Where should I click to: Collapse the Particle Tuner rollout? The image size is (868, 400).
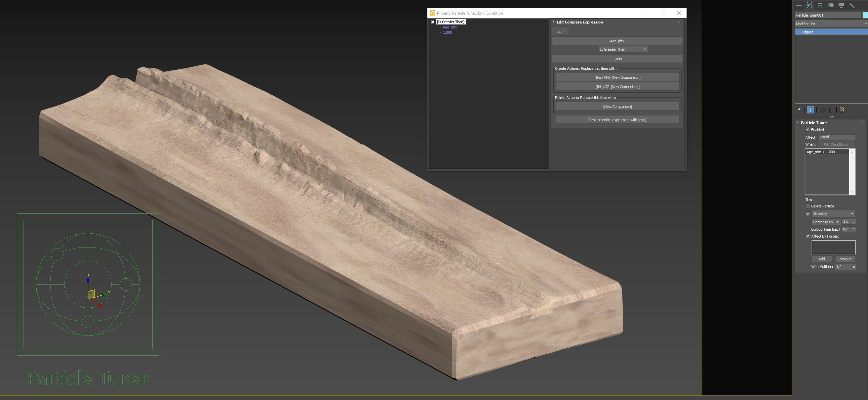(x=798, y=122)
